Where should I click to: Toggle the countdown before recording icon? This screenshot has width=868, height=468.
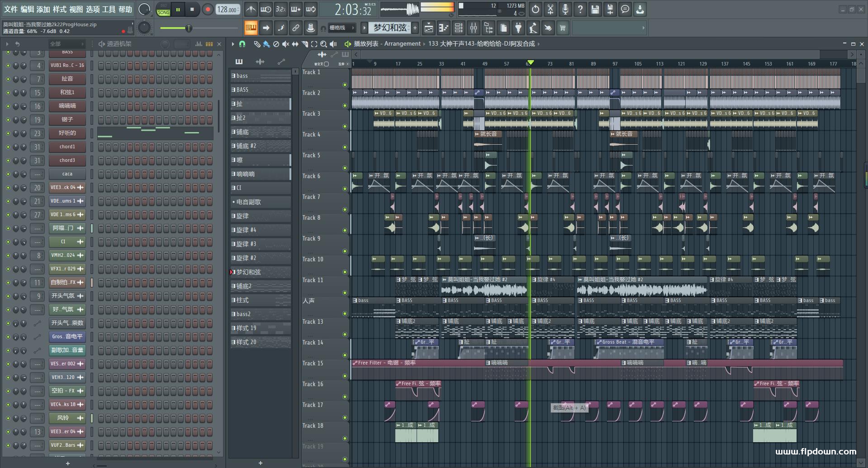point(280,9)
